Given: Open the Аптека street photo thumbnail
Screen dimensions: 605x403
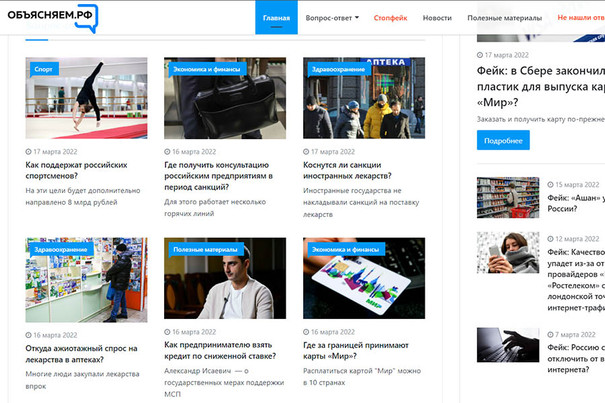Looking at the screenshot, I should click(364, 98).
